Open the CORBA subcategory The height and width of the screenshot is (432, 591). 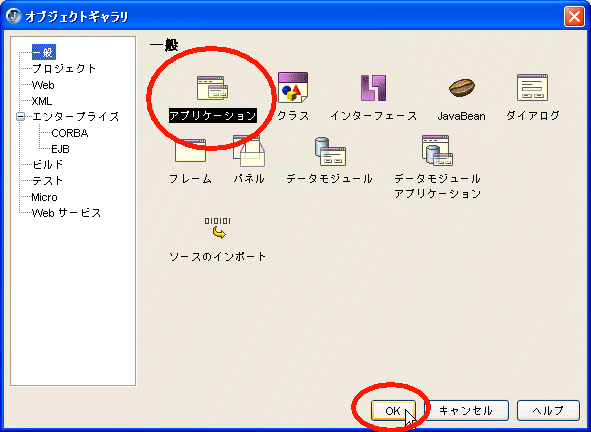point(70,133)
